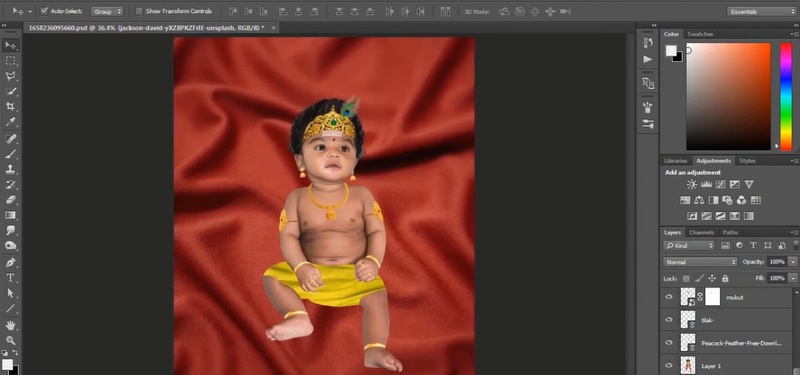Open the Fill slider dropdown arrow

coord(792,278)
